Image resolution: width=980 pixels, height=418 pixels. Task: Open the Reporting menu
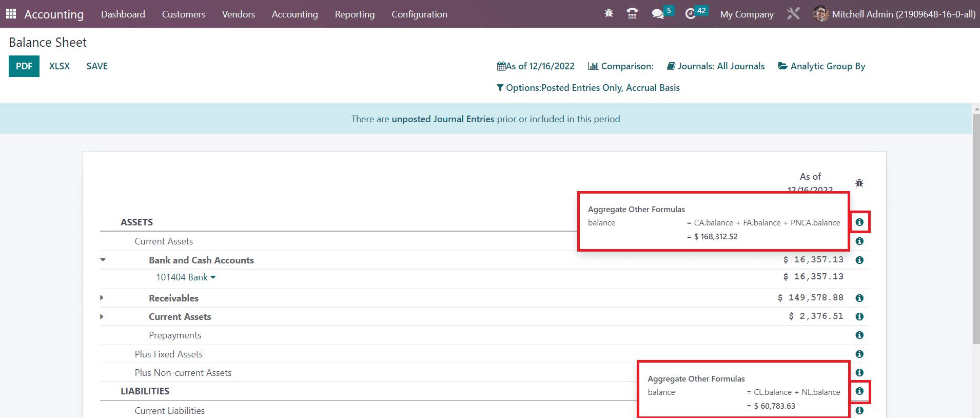tap(355, 14)
